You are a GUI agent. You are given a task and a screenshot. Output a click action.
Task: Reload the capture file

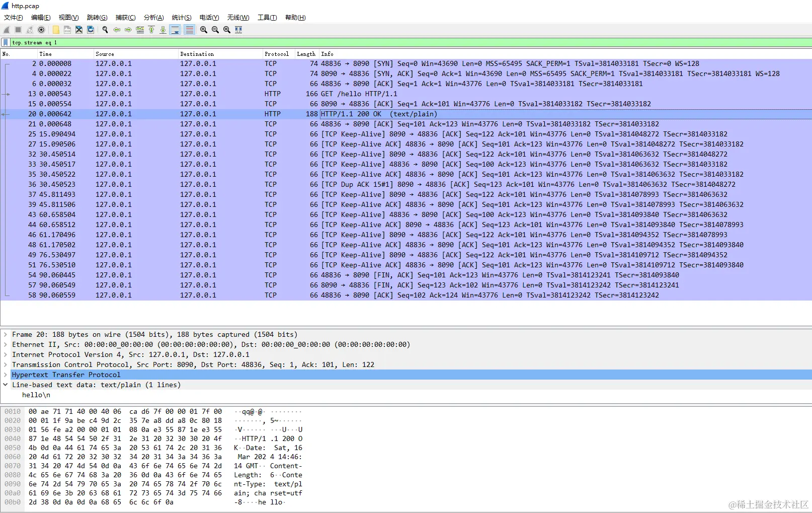91,30
